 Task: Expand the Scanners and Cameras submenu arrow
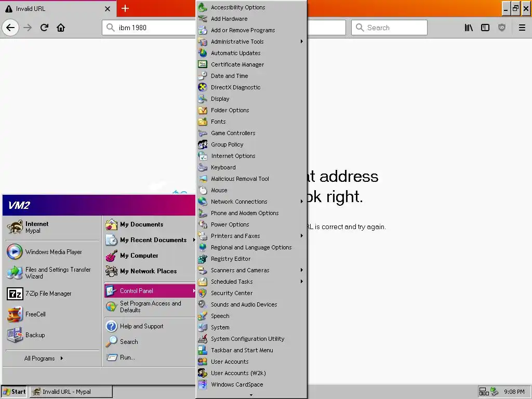(x=302, y=270)
